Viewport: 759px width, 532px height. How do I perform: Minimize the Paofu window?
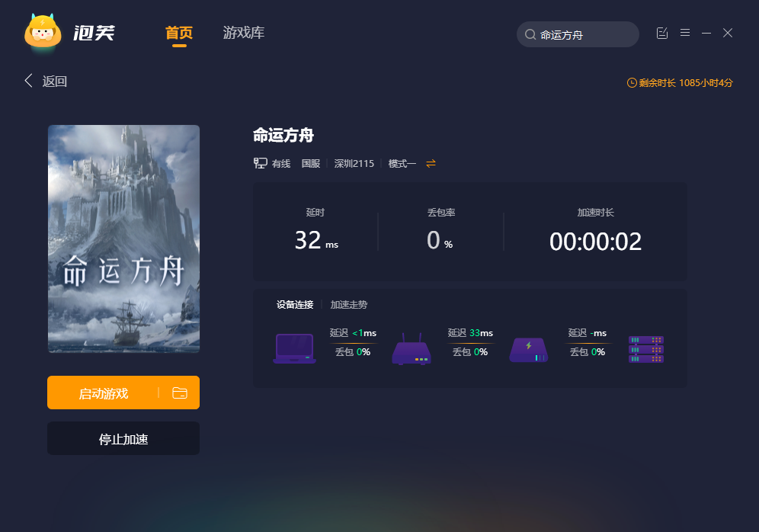pos(706,33)
